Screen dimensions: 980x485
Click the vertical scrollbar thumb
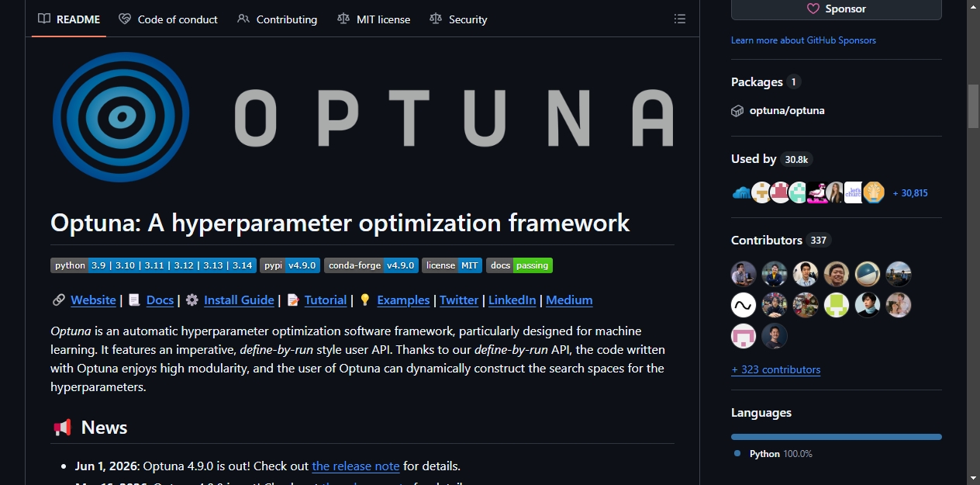[x=974, y=106]
